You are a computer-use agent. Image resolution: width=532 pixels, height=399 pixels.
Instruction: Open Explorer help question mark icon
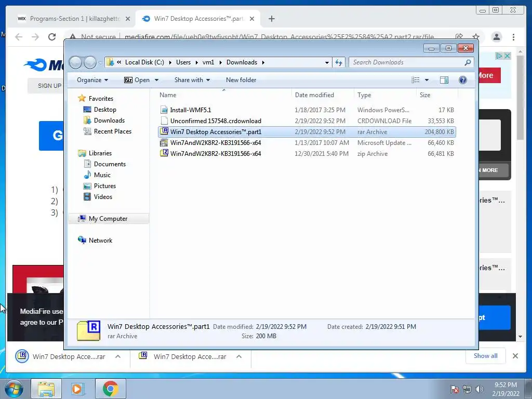coord(462,80)
